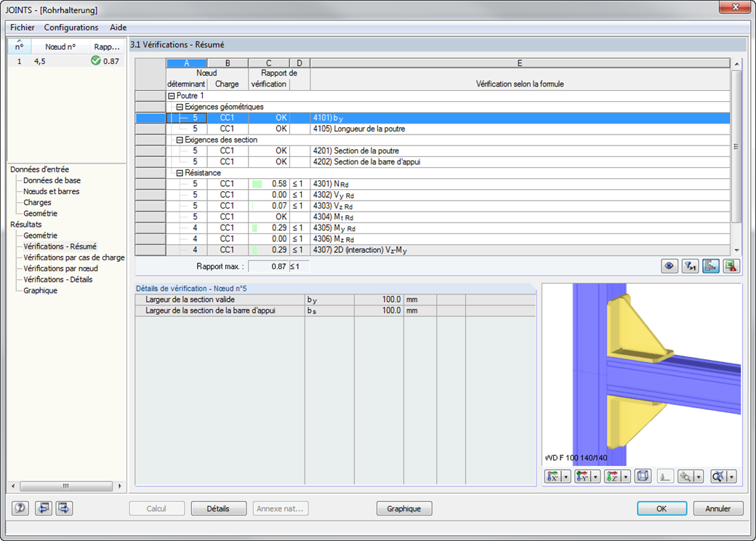Open the -Y' view dropdown arrow
Screen dimensions: 756x541
(595, 477)
